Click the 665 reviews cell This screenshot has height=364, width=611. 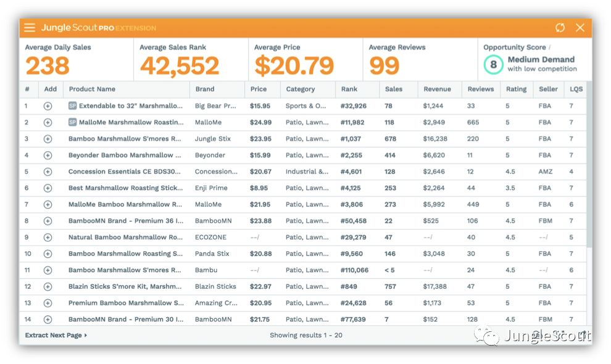tap(473, 122)
